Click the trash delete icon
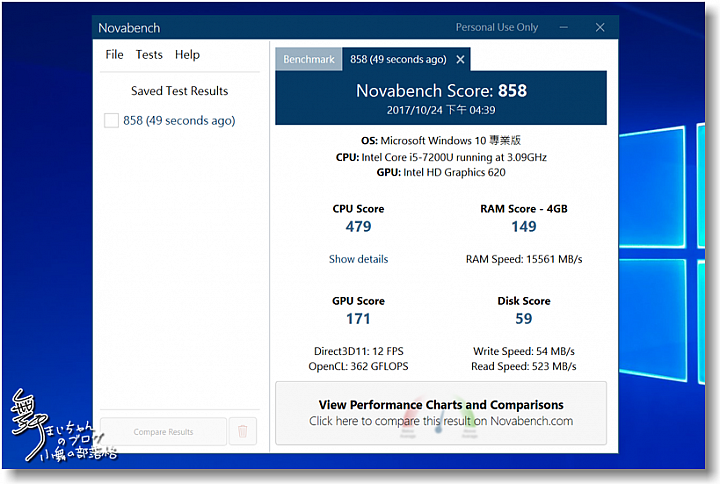This screenshot has height=484, width=720. click(242, 431)
